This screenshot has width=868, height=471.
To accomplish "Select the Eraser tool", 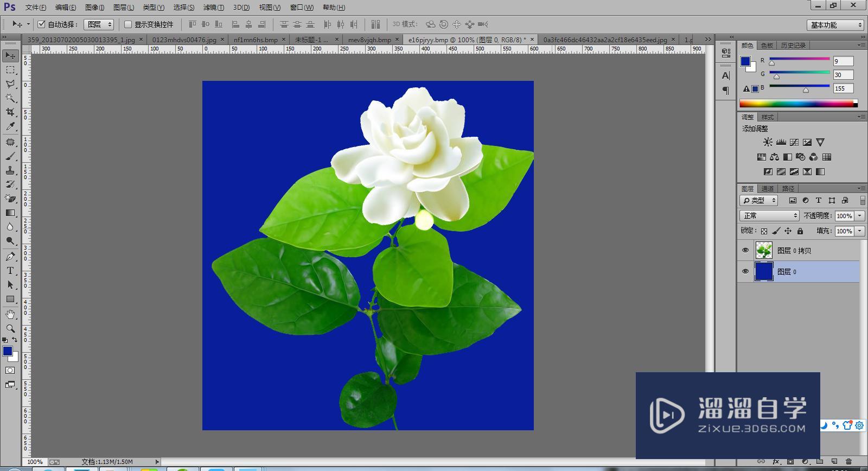I will [10, 199].
